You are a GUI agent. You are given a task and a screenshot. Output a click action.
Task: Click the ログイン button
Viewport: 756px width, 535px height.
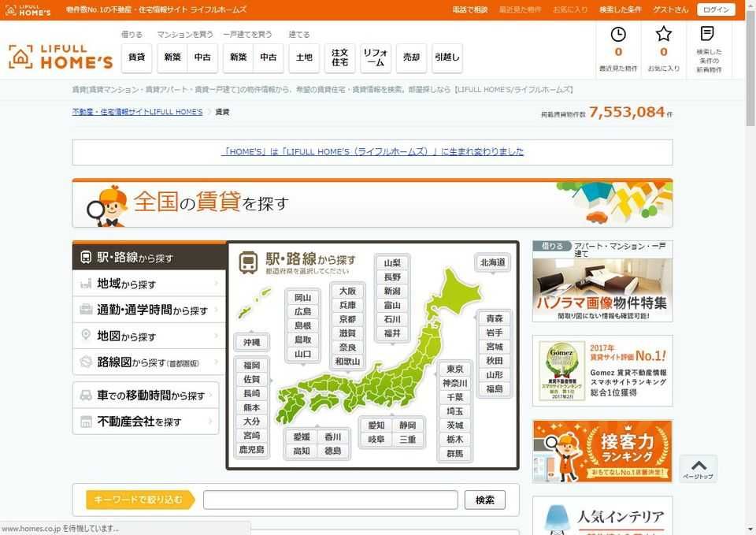click(x=716, y=9)
